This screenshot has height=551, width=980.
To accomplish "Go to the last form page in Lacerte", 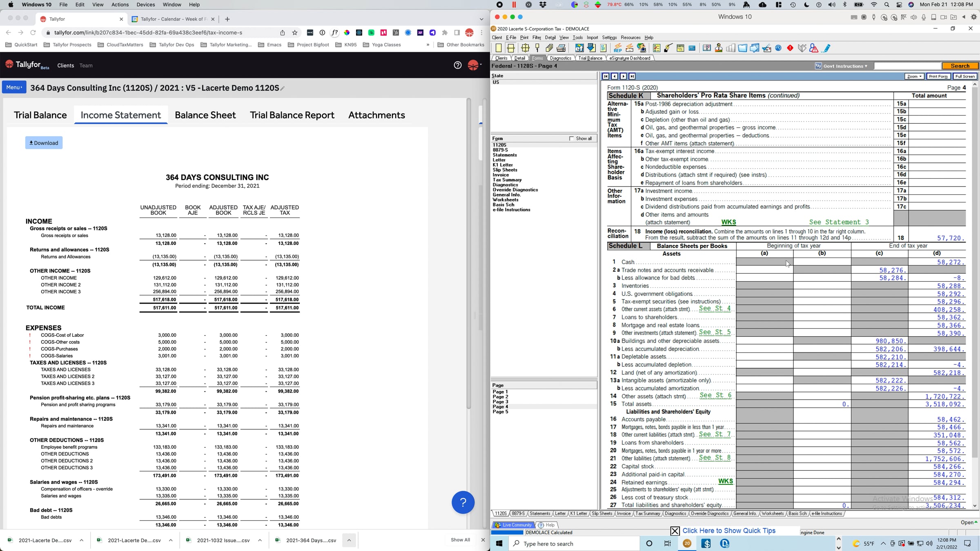I will pyautogui.click(x=632, y=76).
